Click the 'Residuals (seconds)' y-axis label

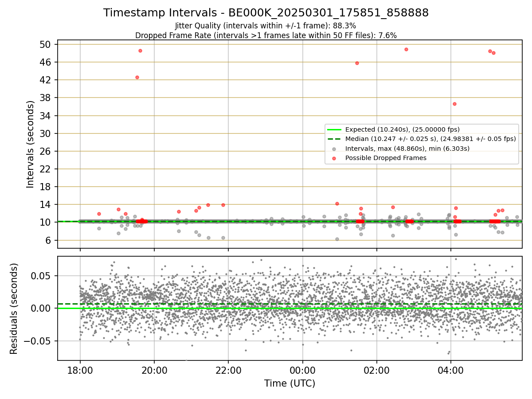(14, 309)
